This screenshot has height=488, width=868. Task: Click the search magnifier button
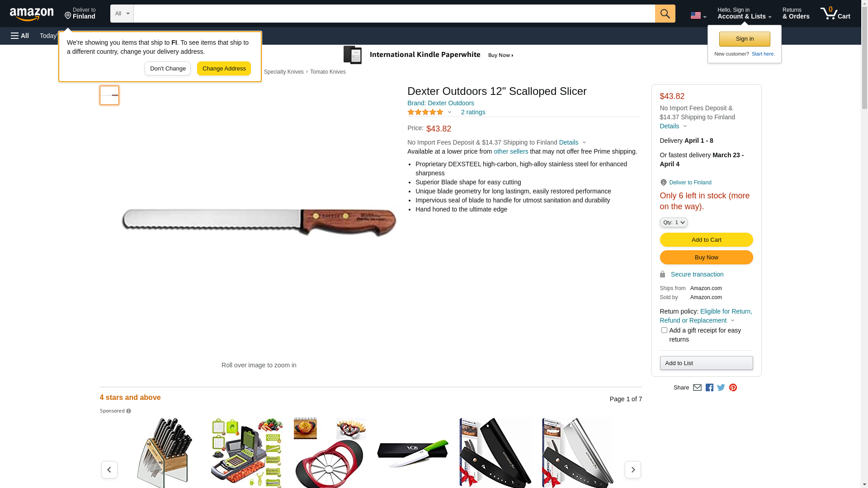click(665, 14)
